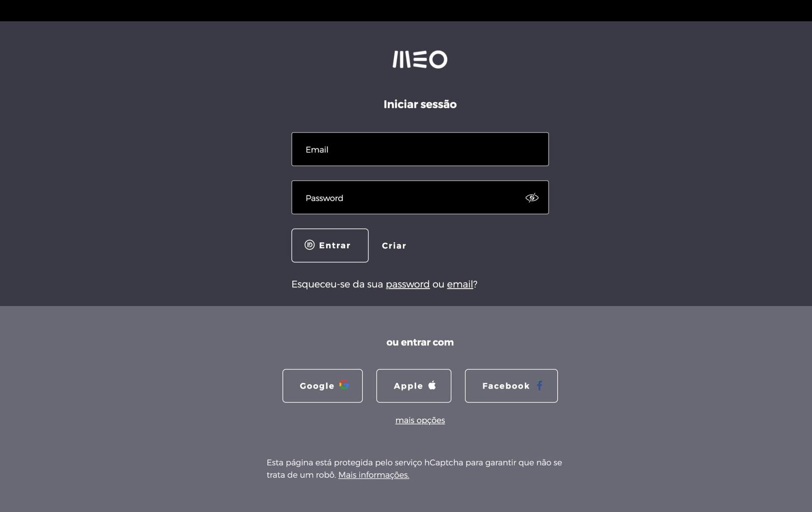Viewport: 812px width, 512px height.
Task: Open the forgotten email link
Action: pos(460,284)
